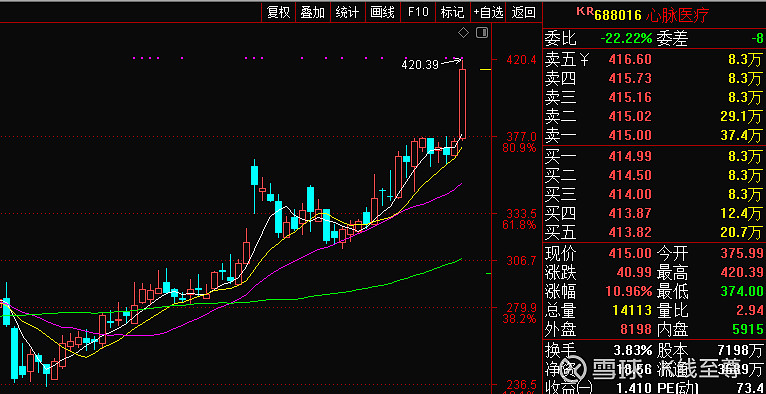Viewport: 766px width, 394px height.
Task: Open the 复权 adjustment menu
Action: [x=278, y=12]
